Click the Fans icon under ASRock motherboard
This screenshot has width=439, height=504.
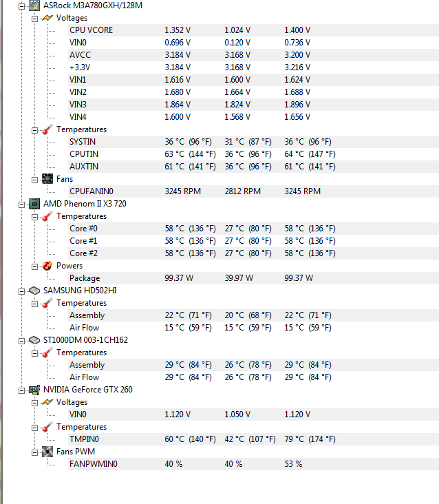pyautogui.click(x=47, y=179)
